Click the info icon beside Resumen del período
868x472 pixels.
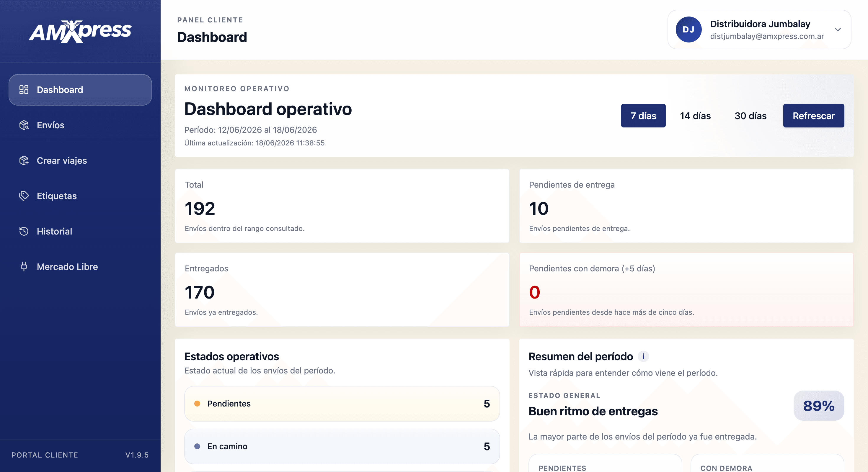[643, 356]
